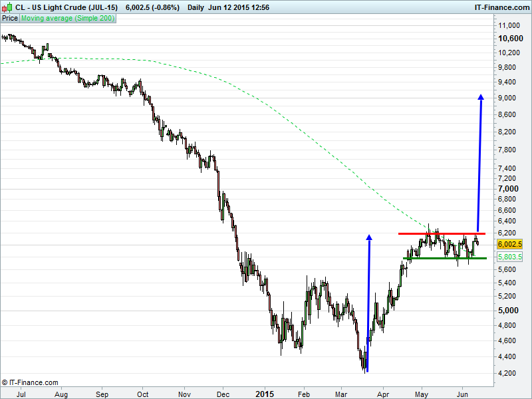Click the Oct label on time axis
The width and height of the screenshot is (532, 399).
tap(142, 393)
